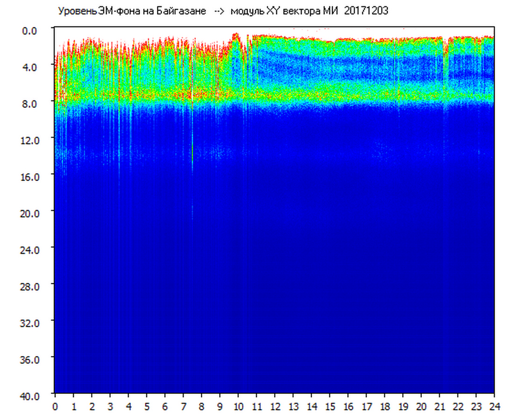Viewport: 512px width, 420px height.
Task: Click hour 12 on the horizontal axis
Action: 275,406
